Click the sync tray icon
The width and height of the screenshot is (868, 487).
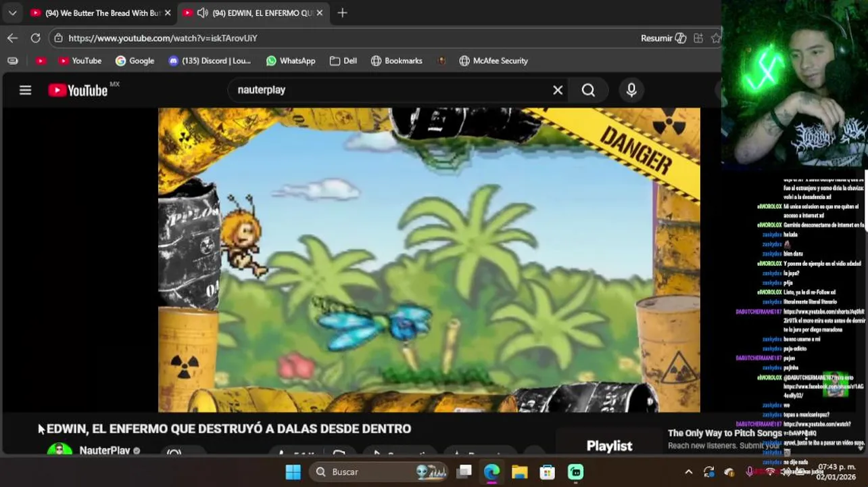[708, 471]
